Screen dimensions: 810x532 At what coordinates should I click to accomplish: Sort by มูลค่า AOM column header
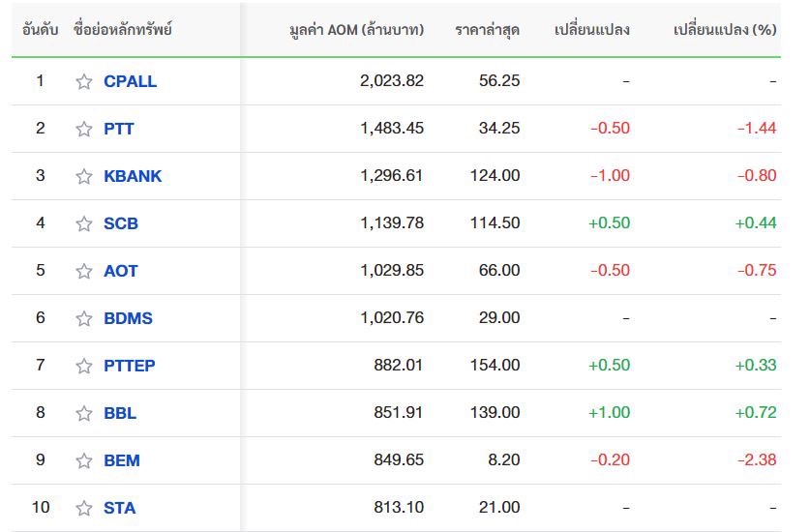point(356,30)
